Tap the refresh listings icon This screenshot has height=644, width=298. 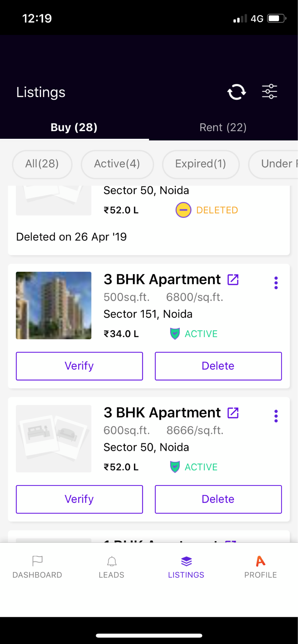coord(237,92)
